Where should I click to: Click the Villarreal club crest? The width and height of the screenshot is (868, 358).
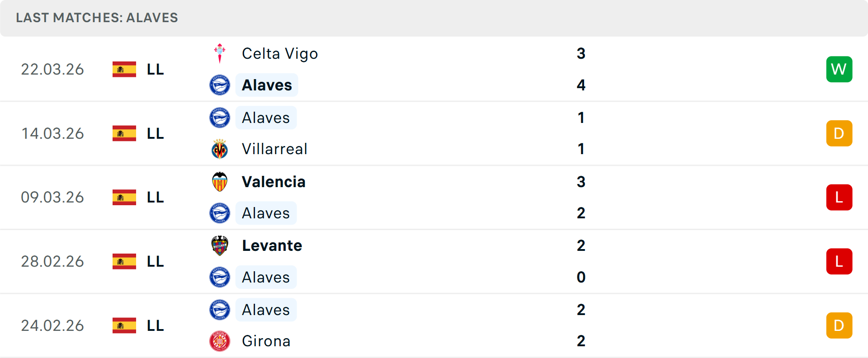pyautogui.click(x=220, y=149)
